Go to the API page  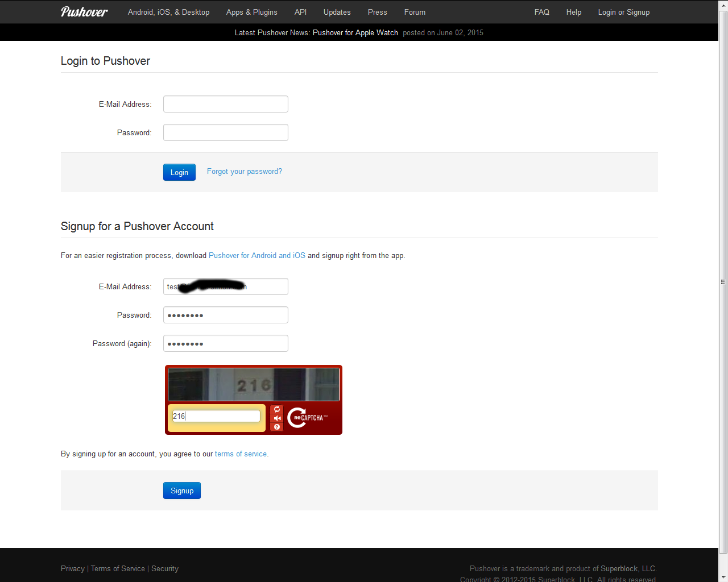point(300,12)
